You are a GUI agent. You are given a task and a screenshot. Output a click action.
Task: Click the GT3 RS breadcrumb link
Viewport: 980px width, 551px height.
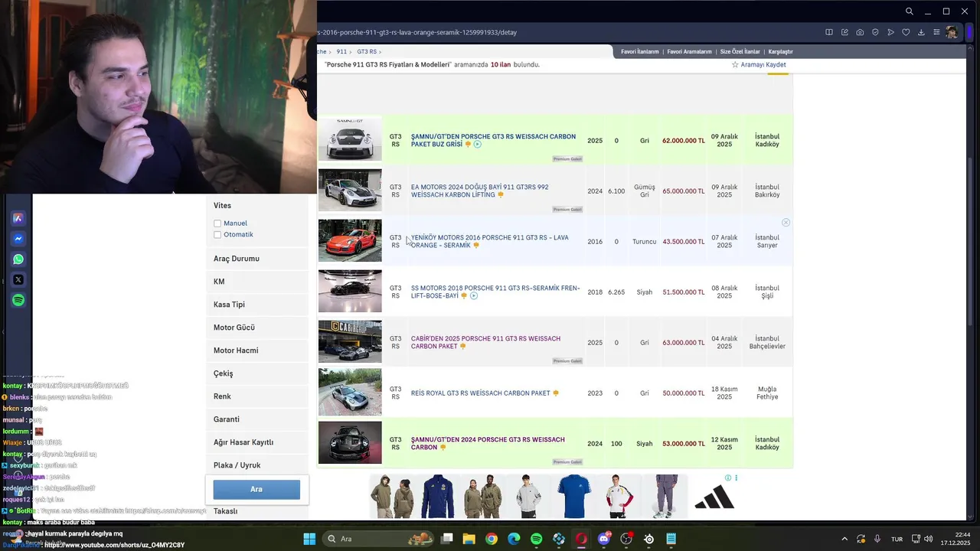(x=366, y=51)
